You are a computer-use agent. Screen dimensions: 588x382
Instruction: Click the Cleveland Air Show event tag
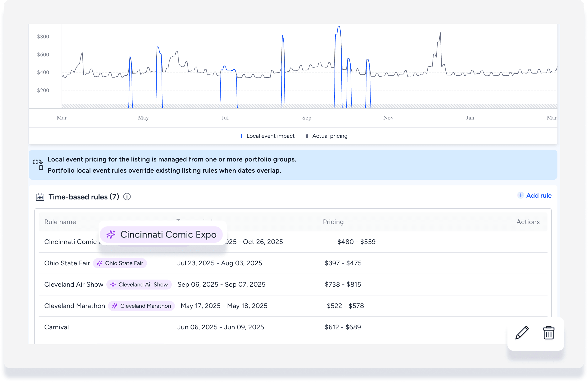(139, 285)
